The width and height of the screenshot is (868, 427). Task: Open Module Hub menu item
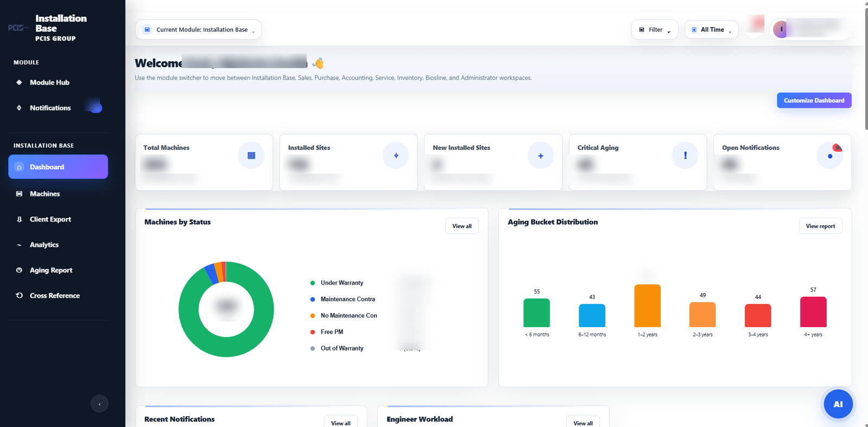58,82
